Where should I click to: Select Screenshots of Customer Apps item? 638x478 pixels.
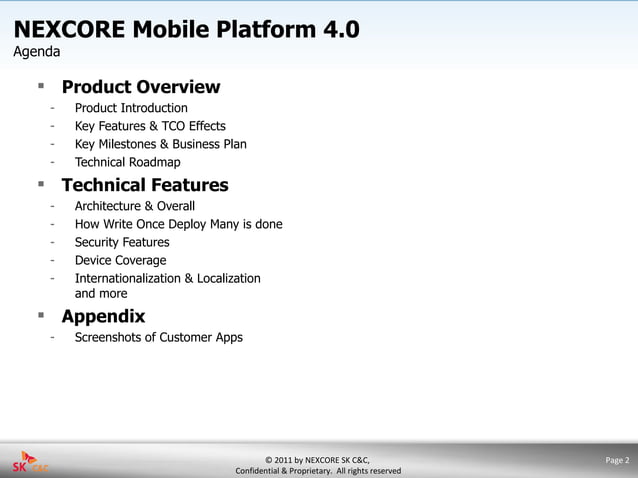[159, 337]
